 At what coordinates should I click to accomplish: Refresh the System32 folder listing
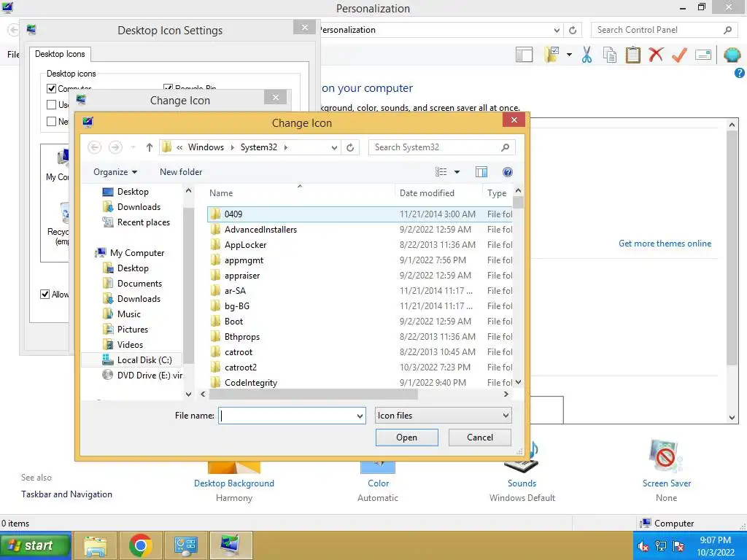click(350, 147)
